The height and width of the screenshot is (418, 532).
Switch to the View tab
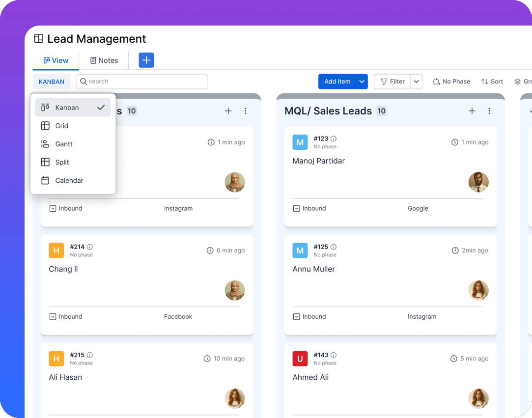pos(56,60)
